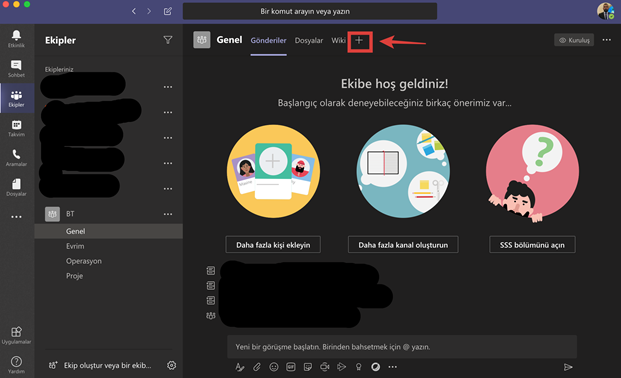Viewport: 621px width, 378px height.
Task: Attach a file with the paperclip
Action: coord(257,367)
